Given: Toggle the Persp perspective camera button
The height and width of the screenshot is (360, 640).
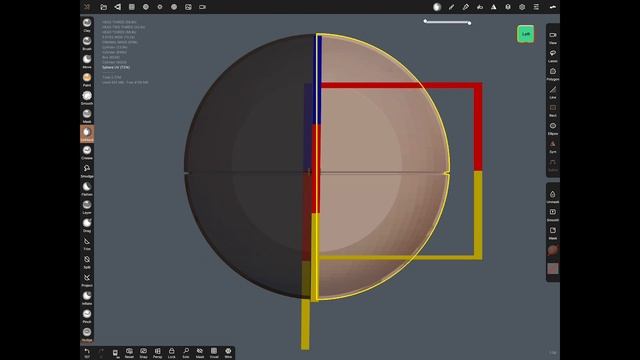Looking at the screenshot, I should tap(157, 353).
